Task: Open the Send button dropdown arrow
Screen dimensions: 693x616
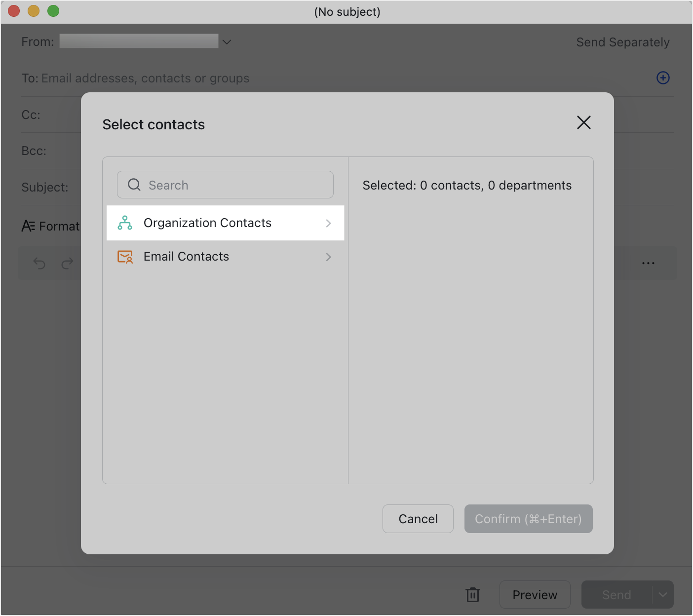Action: click(664, 595)
